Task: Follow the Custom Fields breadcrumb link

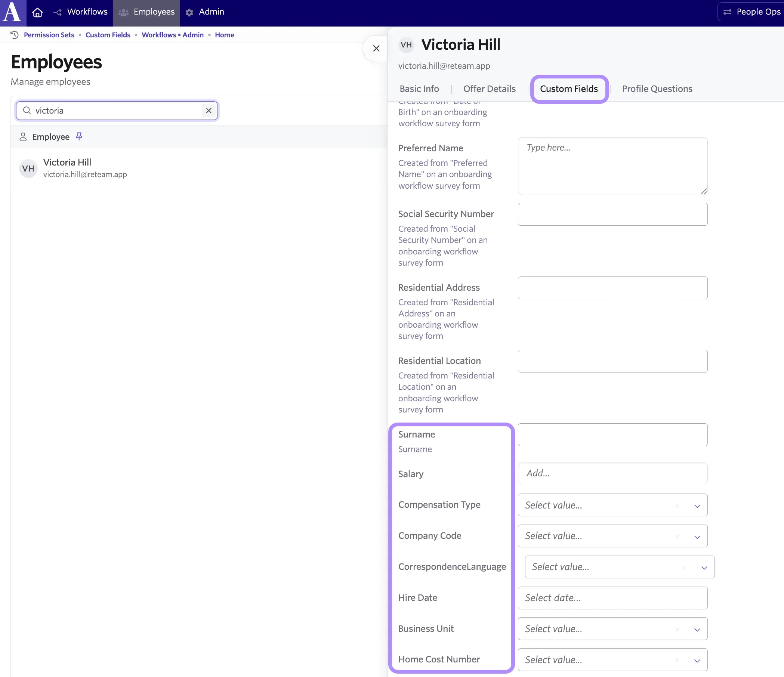Action: tap(108, 35)
